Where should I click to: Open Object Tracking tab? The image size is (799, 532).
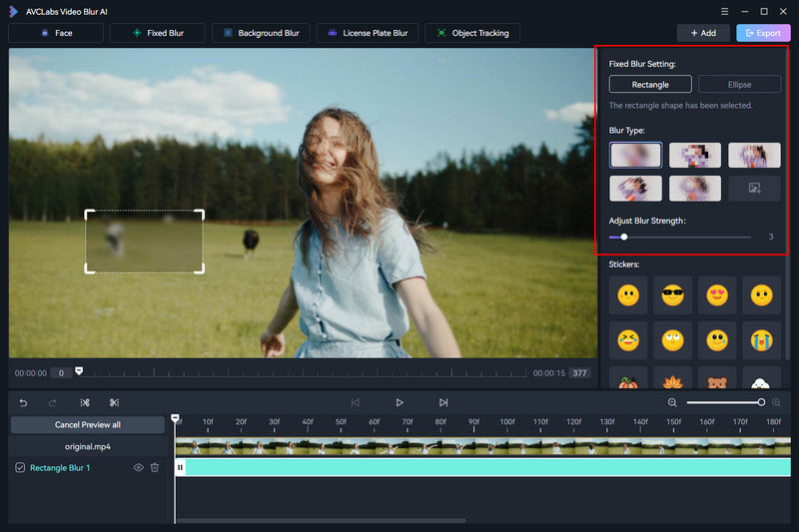click(472, 33)
